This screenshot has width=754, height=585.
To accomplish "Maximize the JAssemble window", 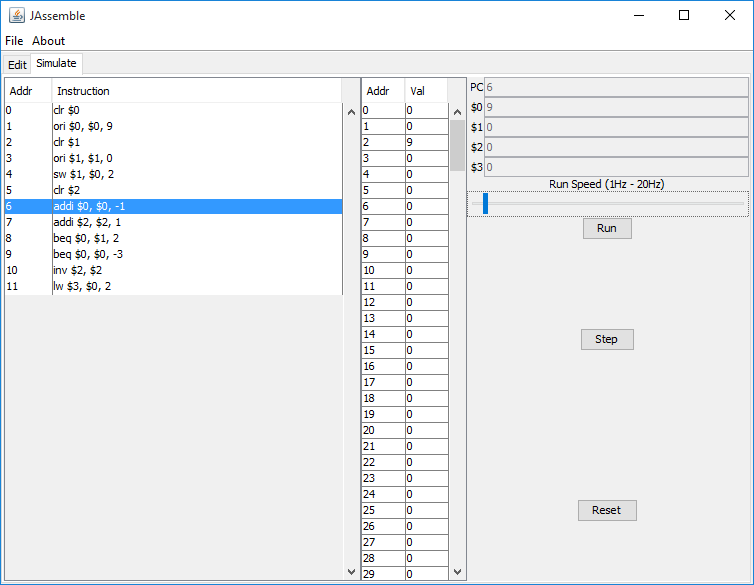I will point(684,15).
